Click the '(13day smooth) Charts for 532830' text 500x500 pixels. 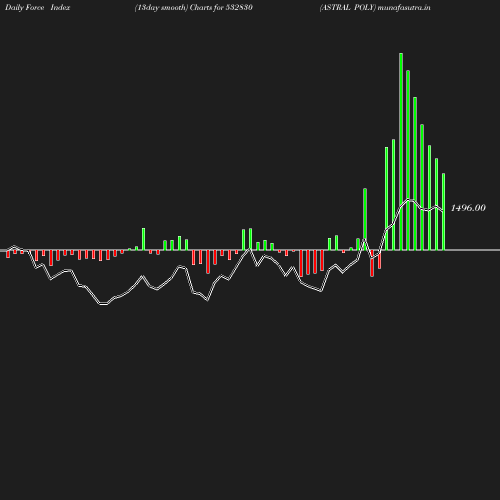point(194,8)
